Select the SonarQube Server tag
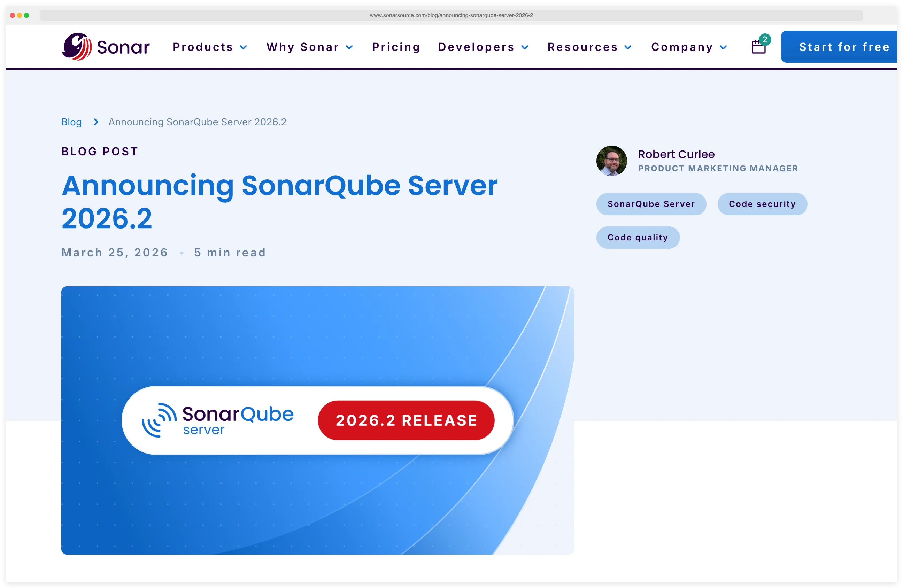This screenshot has width=903, height=588. [x=651, y=204]
